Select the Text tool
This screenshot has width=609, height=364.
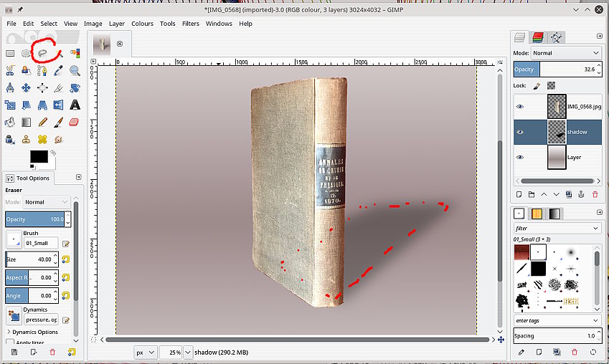click(x=75, y=105)
